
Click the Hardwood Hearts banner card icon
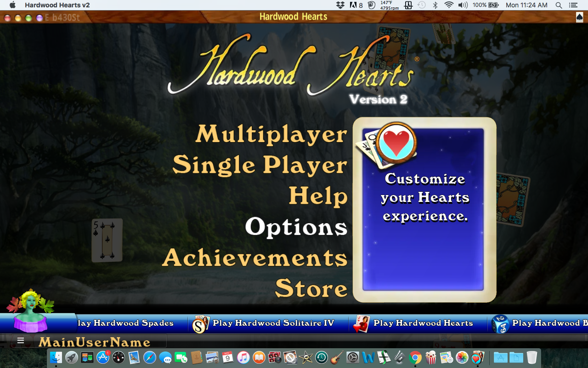click(361, 324)
